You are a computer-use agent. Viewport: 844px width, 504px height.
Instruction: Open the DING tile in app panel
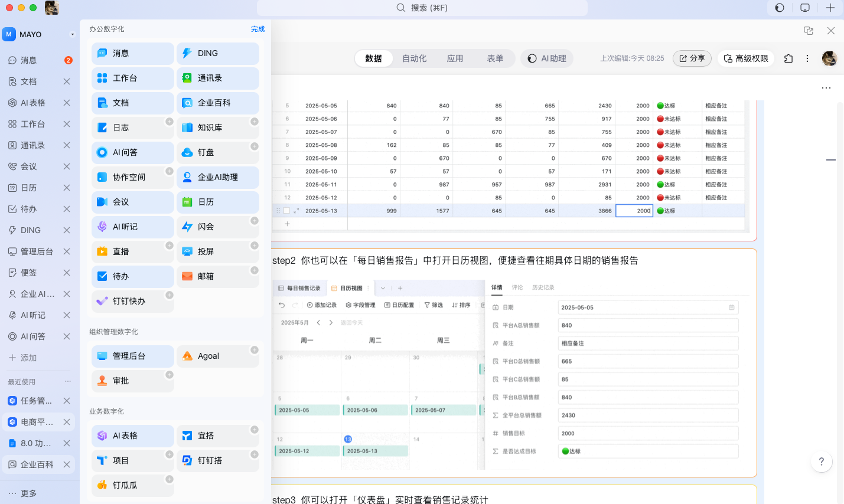218,53
